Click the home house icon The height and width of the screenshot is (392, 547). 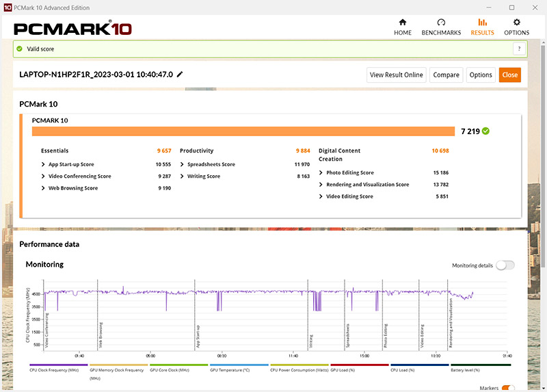(x=403, y=23)
